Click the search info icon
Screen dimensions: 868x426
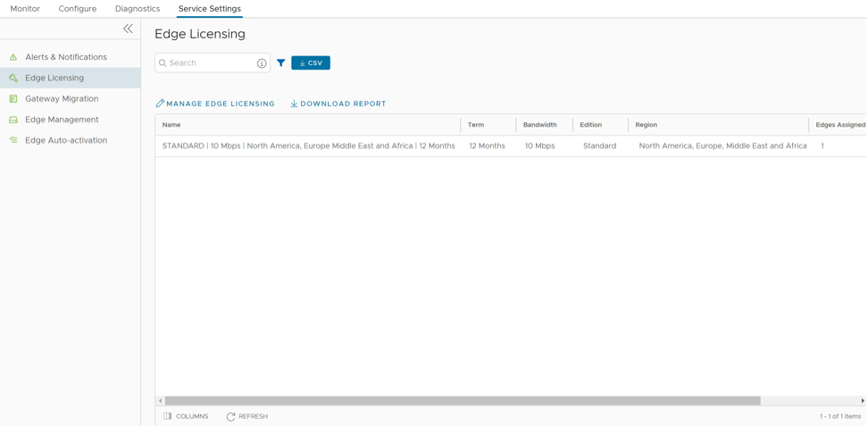(262, 63)
